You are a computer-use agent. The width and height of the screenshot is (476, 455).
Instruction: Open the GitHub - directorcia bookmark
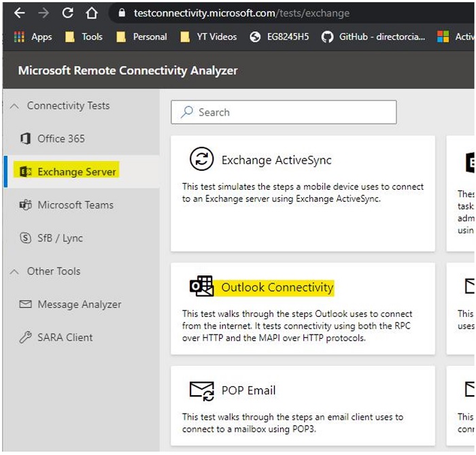click(x=373, y=37)
